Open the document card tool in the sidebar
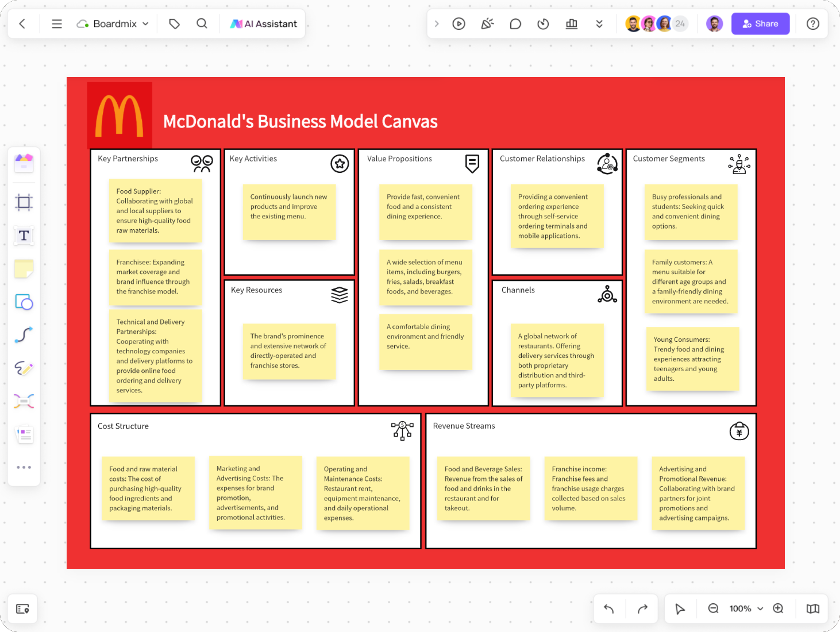Screen dimensions: 840x632 24,434
